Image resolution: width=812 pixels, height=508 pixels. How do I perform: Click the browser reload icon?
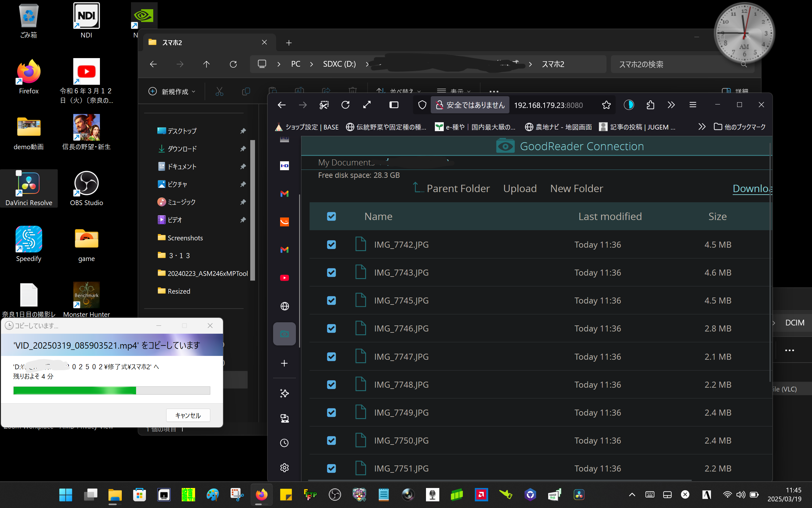pyautogui.click(x=345, y=105)
